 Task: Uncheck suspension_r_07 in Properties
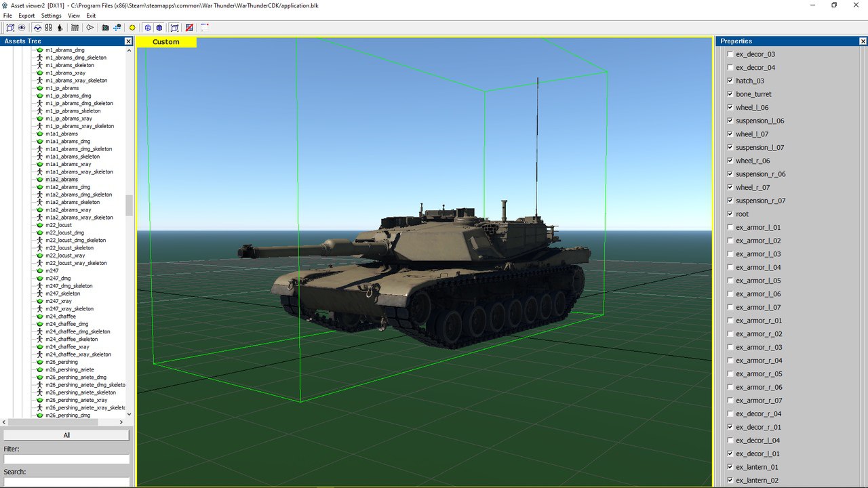point(730,201)
